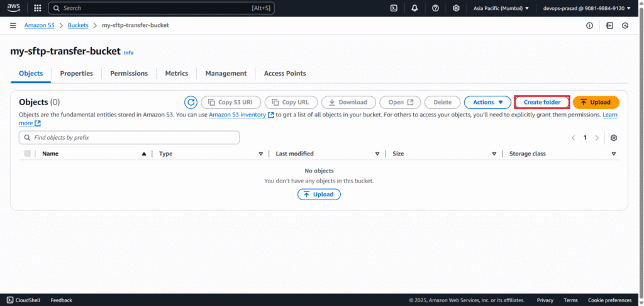Open the services grid menu icon
The width and height of the screenshot is (644, 306).
37,8
